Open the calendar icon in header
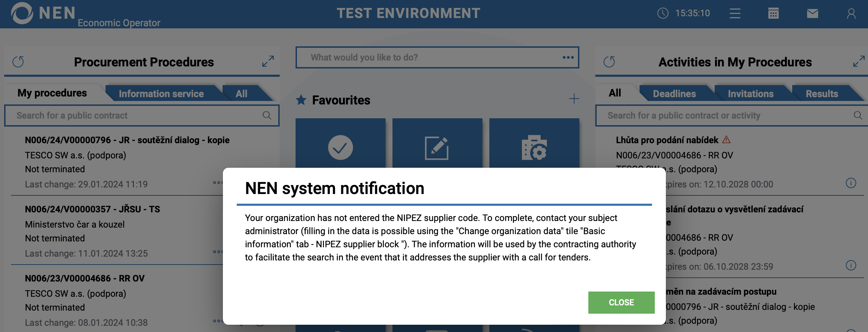Screen dimensions: 868x332 pyautogui.click(x=773, y=13)
